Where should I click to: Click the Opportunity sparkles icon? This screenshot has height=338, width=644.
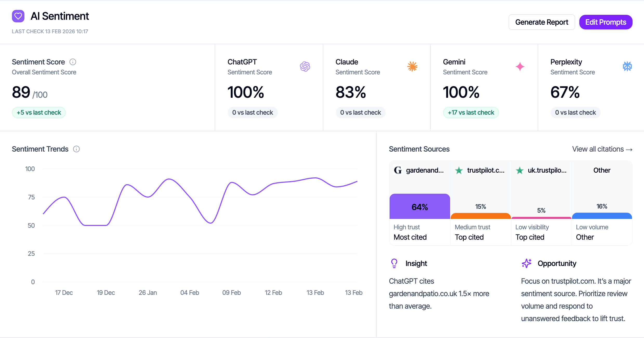click(527, 263)
